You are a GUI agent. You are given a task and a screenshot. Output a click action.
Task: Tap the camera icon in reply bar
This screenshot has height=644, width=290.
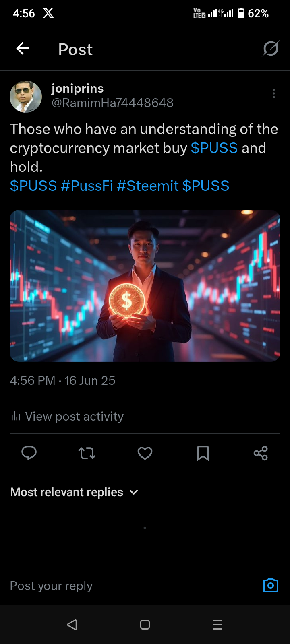(271, 585)
